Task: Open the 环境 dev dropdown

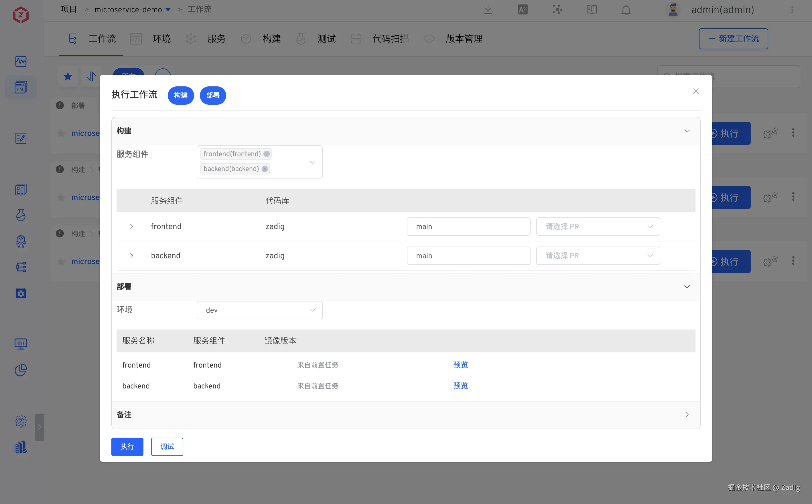Action: coord(259,310)
